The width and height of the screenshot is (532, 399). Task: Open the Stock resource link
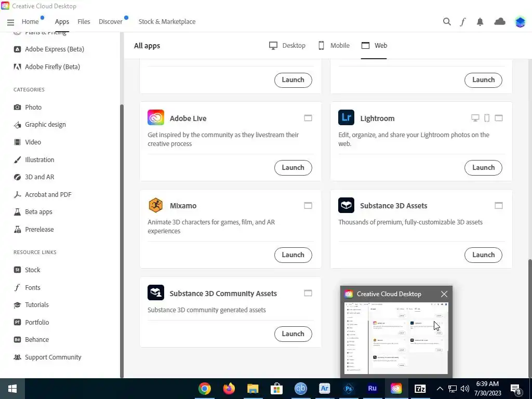[x=27, y=270]
